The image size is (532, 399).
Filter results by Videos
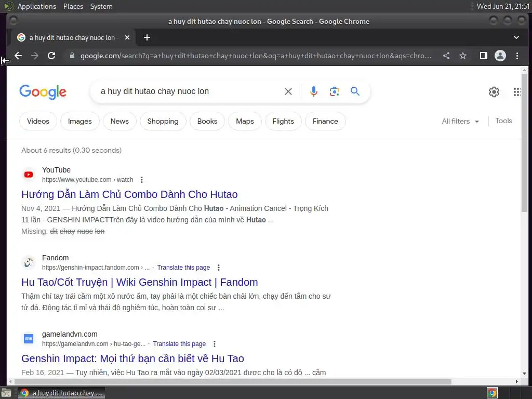[38, 121]
